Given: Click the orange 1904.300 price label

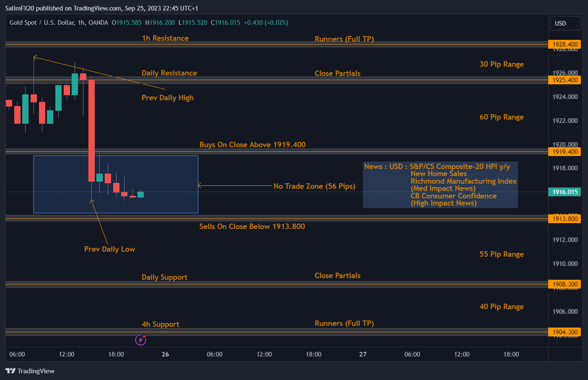Looking at the screenshot, I should coord(564,332).
